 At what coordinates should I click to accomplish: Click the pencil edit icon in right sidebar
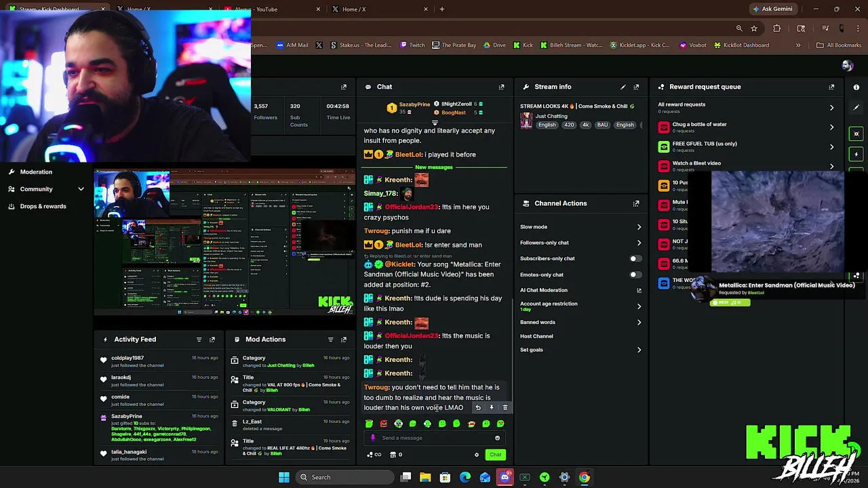coord(856,107)
